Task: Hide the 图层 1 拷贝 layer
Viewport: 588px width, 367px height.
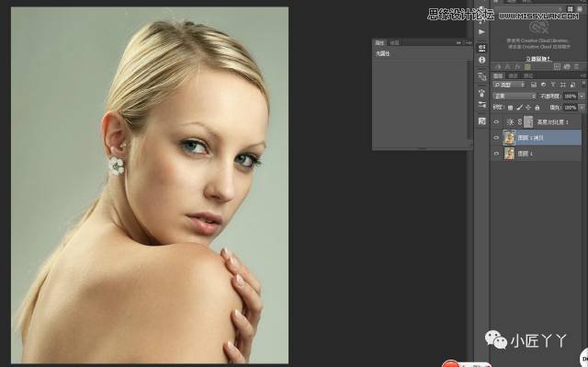Action: pyautogui.click(x=496, y=138)
